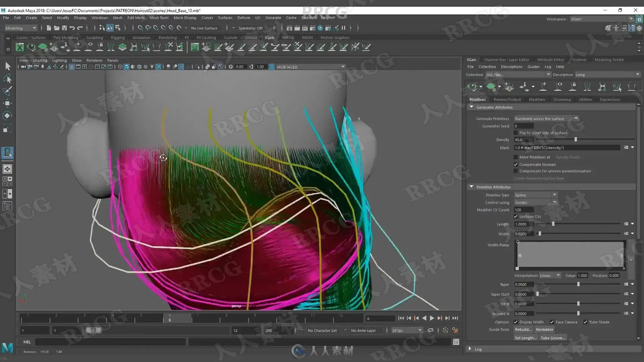Screen dimensions: 644x362
Task: Click the script editor icon at bottom right
Action: (x=456, y=342)
